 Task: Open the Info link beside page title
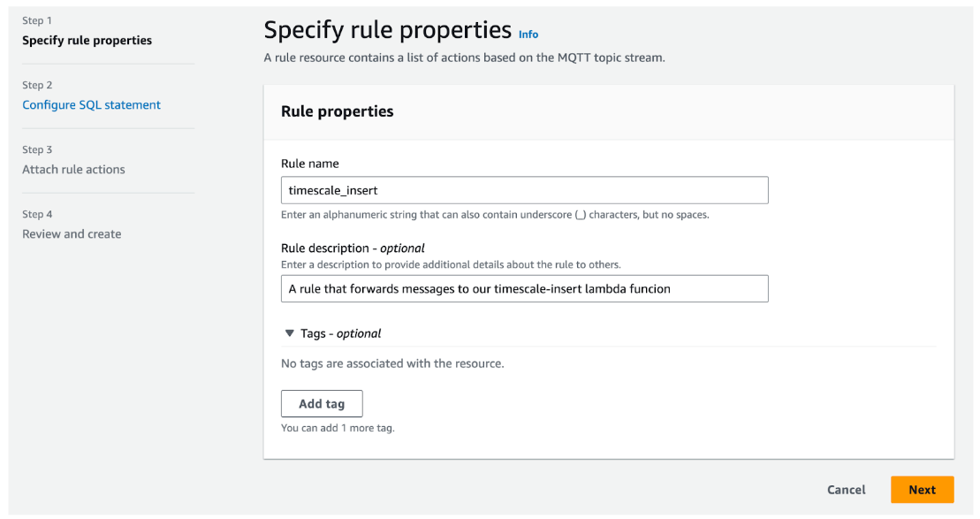pos(528,34)
